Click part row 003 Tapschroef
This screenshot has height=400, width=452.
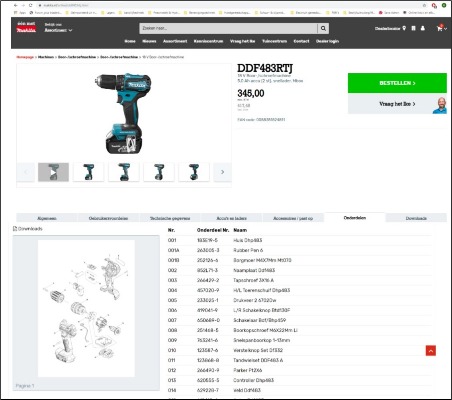click(300, 280)
